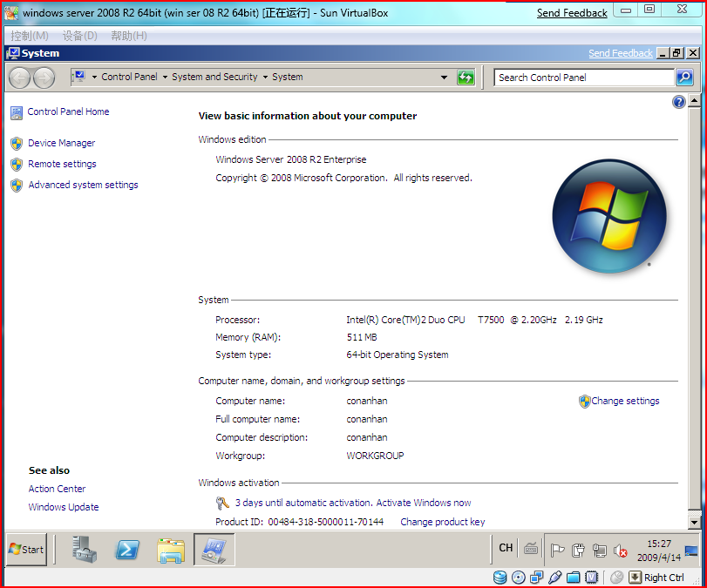Click the System Control Panel taskbar button
The image size is (707, 588).
pos(214,550)
